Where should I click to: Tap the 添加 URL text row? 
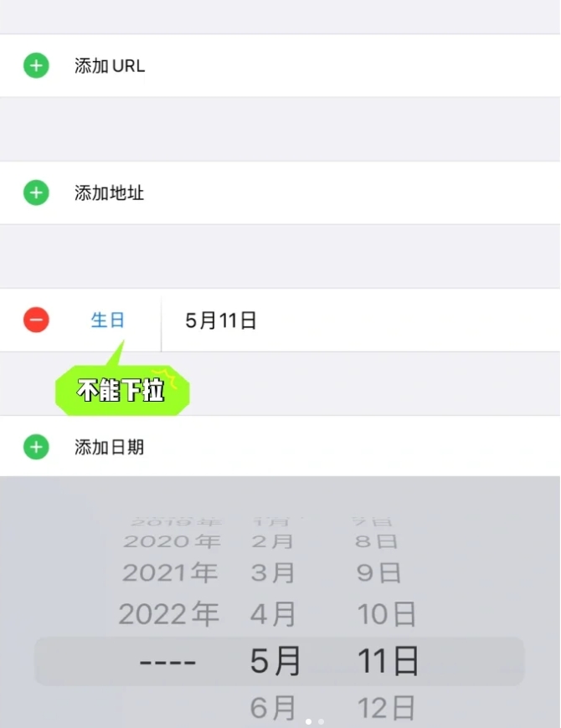pyautogui.click(x=110, y=66)
